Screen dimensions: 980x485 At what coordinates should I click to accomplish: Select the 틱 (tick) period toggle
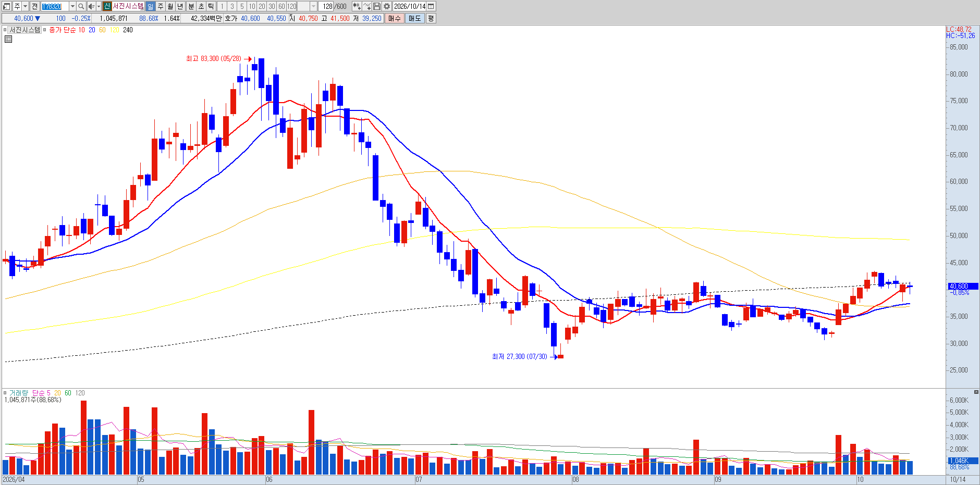(x=211, y=6)
